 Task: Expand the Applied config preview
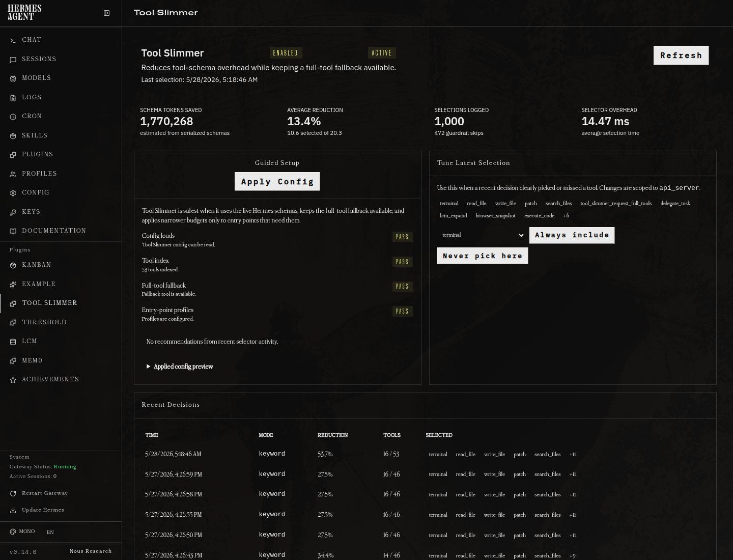tap(180, 367)
